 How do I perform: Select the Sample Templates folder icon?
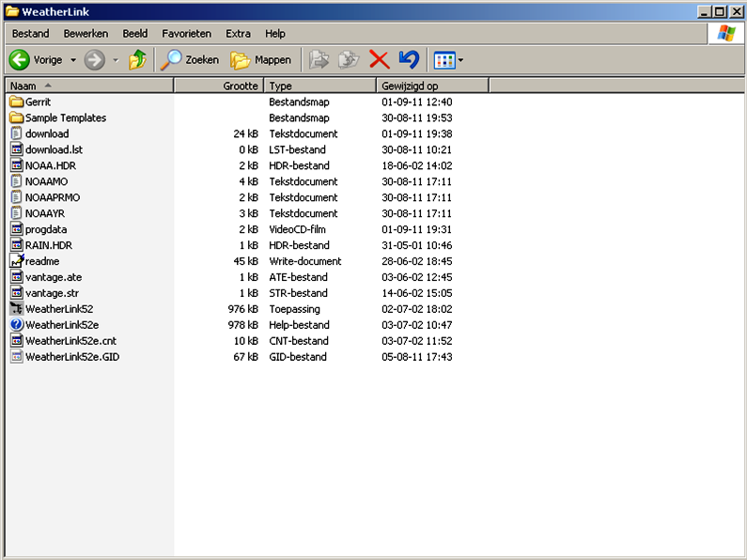(16, 117)
